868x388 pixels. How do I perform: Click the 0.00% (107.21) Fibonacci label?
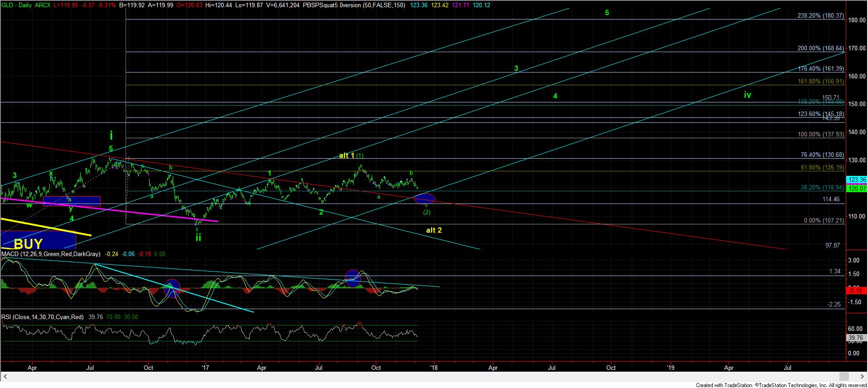point(824,221)
